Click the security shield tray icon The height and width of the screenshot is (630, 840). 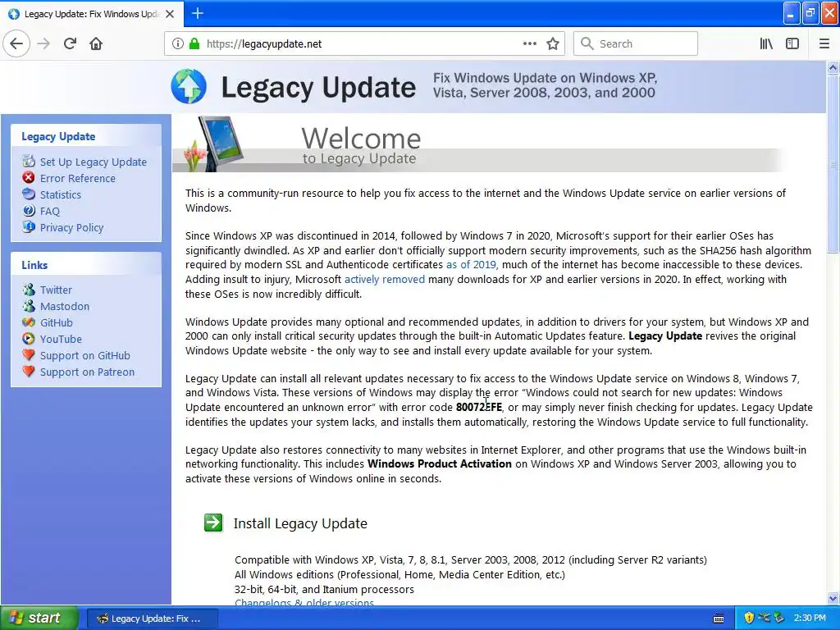coord(749,619)
